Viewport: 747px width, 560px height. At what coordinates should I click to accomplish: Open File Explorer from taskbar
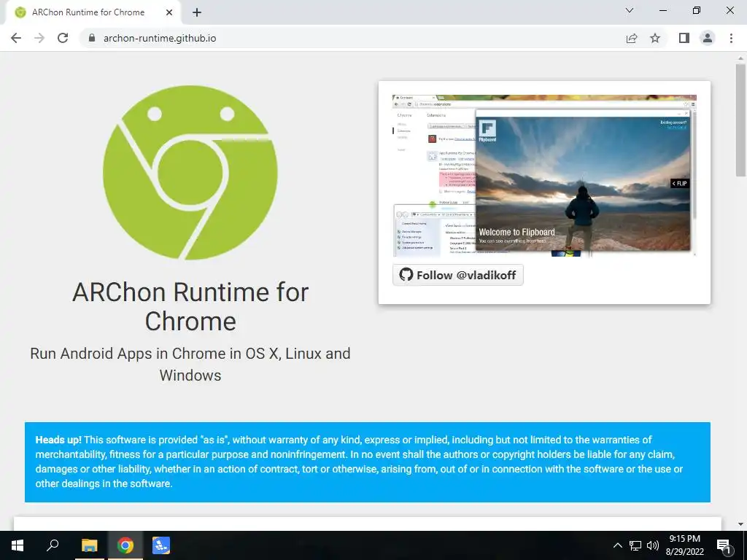coord(89,545)
